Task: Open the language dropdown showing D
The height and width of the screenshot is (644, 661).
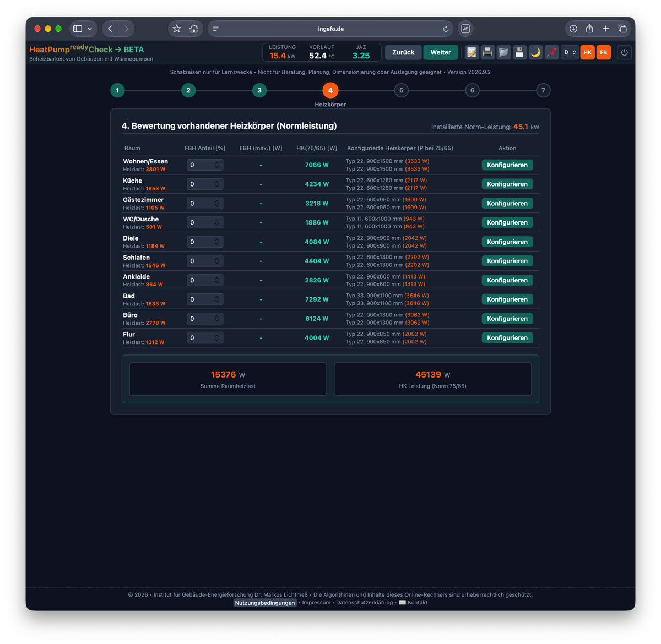Action: [570, 52]
